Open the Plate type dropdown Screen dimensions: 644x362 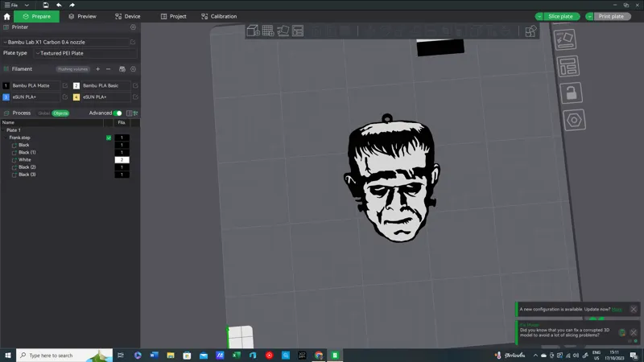(x=85, y=53)
